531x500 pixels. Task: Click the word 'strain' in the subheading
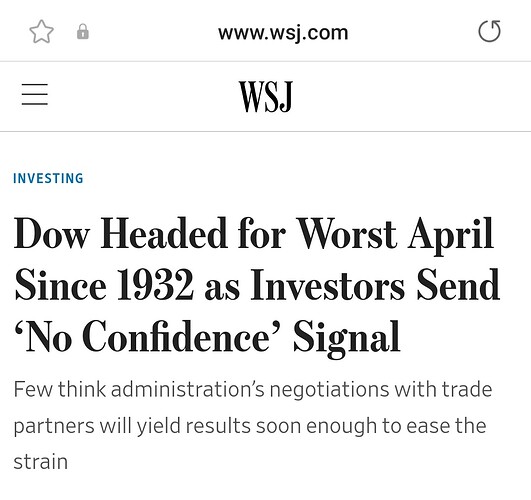tap(41, 462)
